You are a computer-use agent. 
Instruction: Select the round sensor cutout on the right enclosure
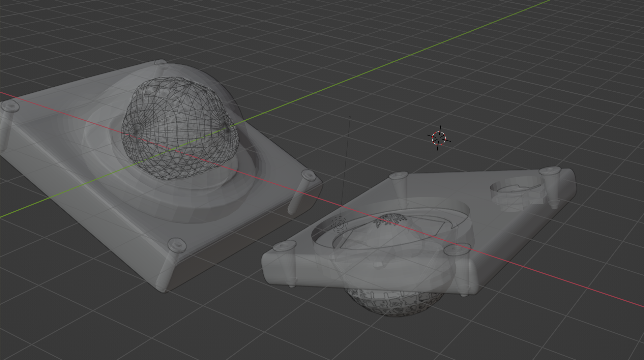click(x=518, y=194)
